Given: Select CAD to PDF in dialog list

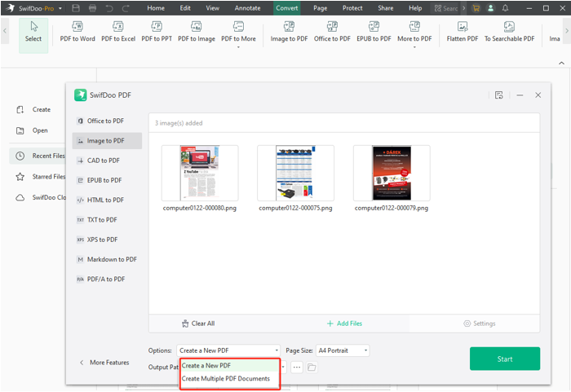Looking at the screenshot, I should click(x=107, y=161).
